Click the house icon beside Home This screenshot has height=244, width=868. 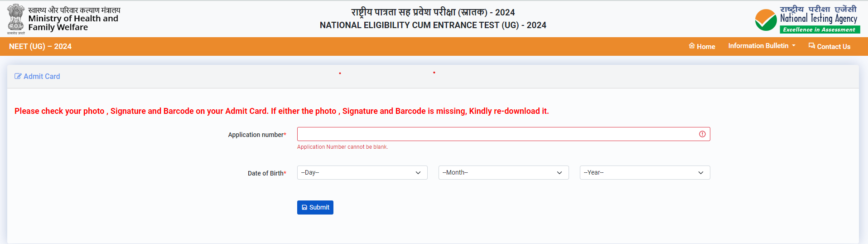pyautogui.click(x=692, y=46)
